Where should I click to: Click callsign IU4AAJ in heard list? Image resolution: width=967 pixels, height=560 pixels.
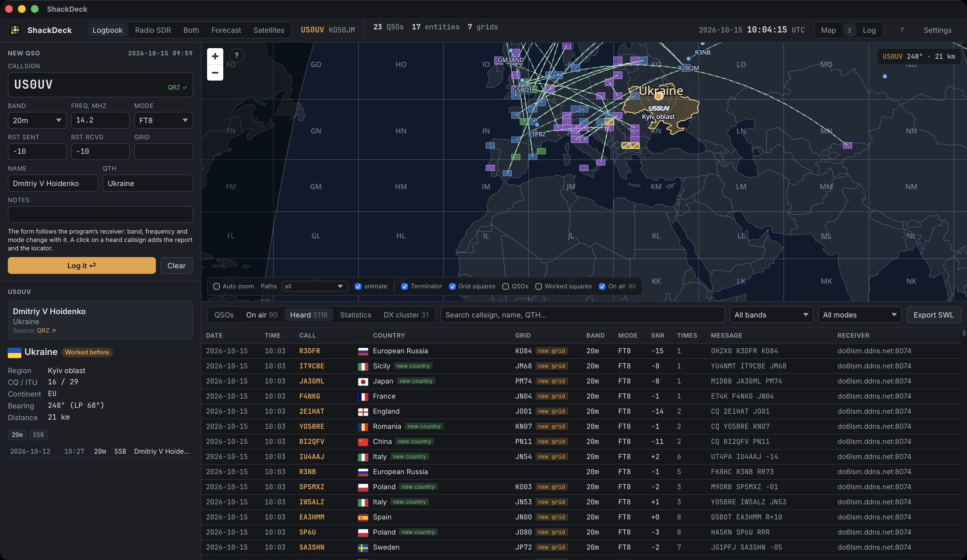point(312,457)
